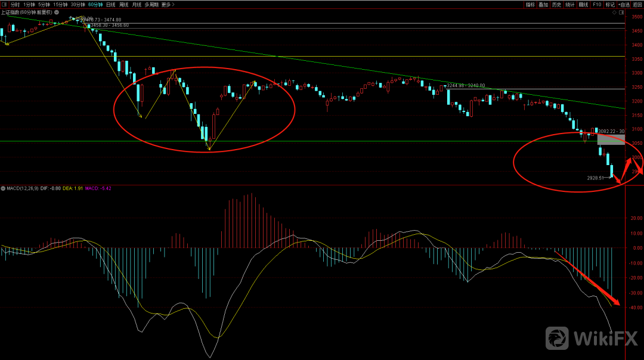The height and width of the screenshot is (360, 644).
Task: Click the 指标 indicators button
Action: [x=530, y=4]
